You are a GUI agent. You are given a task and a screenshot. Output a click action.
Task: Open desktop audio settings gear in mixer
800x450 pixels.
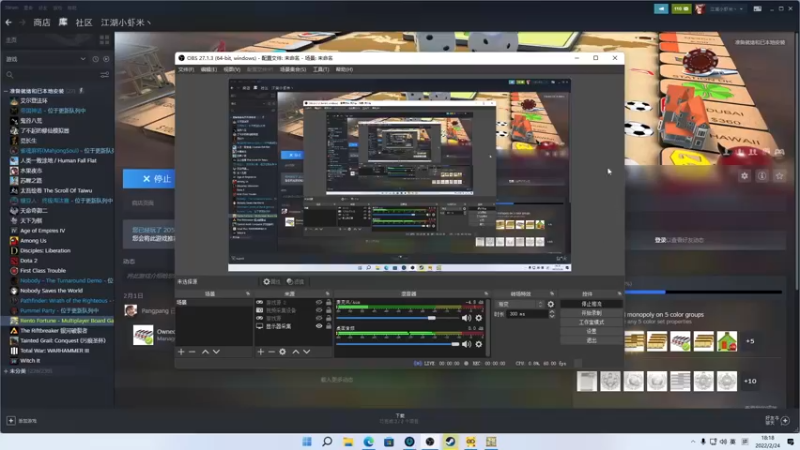tap(479, 344)
